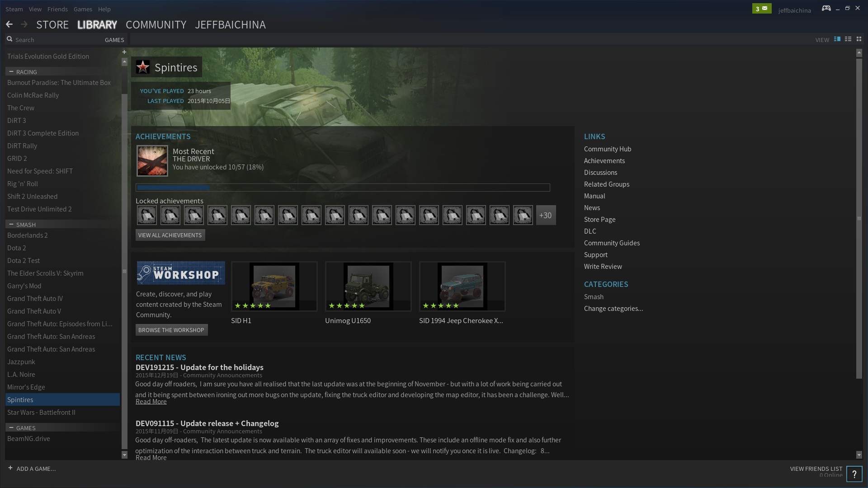
Task: Select Mirror's Edge in the list
Action: coord(62,387)
